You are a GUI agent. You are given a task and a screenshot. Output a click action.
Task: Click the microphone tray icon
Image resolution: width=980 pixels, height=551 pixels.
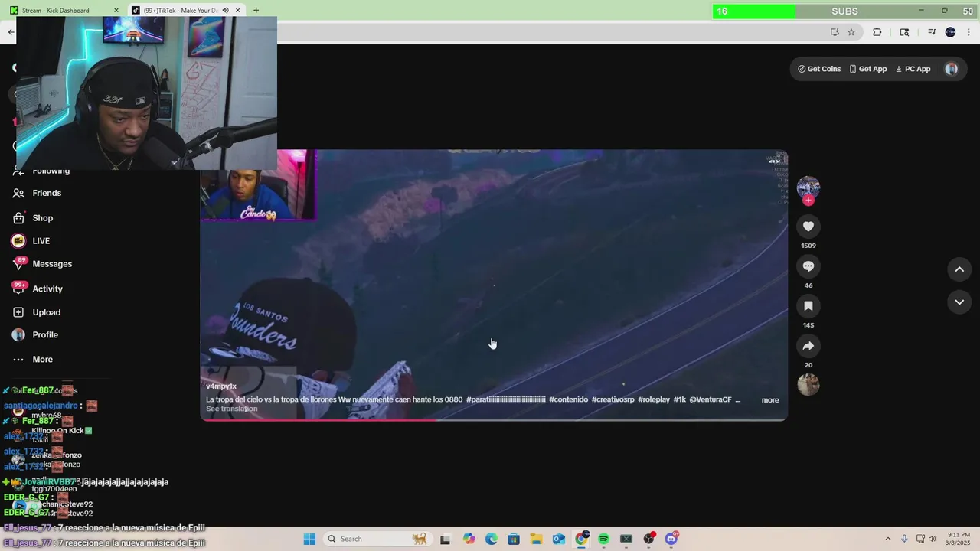tap(904, 539)
